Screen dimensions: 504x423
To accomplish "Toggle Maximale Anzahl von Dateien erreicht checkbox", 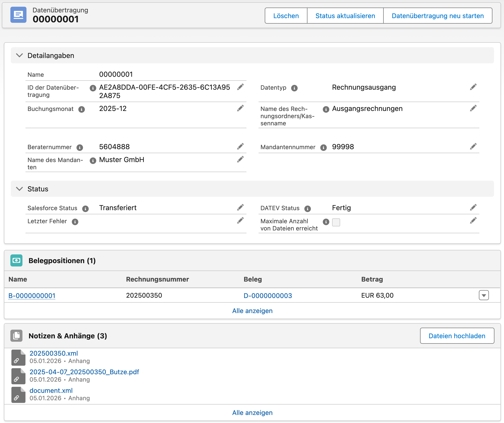I will (x=336, y=222).
